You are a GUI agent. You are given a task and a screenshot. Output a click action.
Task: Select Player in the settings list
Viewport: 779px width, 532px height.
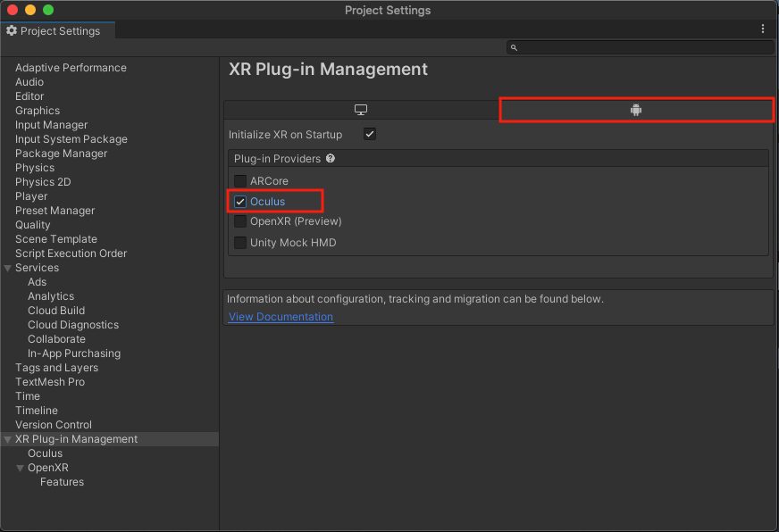[x=31, y=196]
